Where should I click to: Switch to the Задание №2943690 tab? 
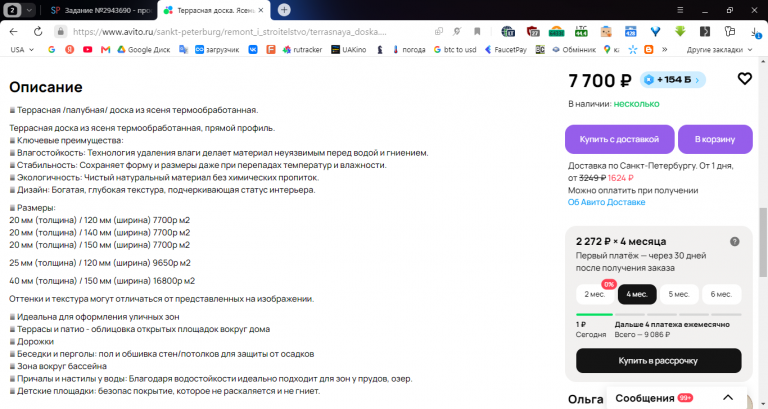(101, 10)
